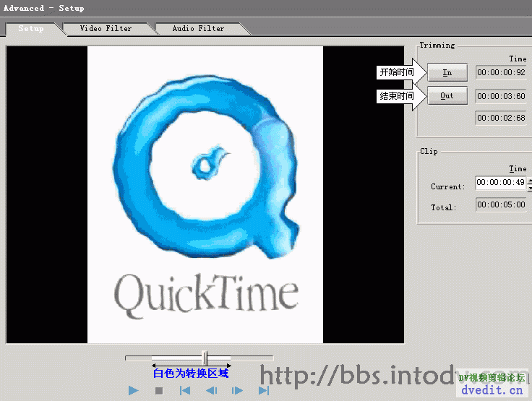Open the Video Filter tab
This screenshot has height=401, width=532.
[106, 29]
